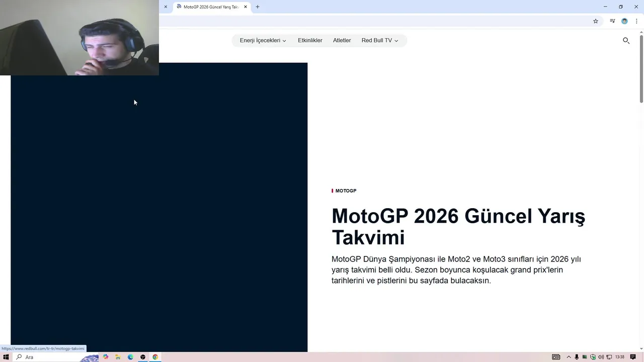Expand the Red Bull TV dropdown
The height and width of the screenshot is (362, 644).
(x=379, y=40)
